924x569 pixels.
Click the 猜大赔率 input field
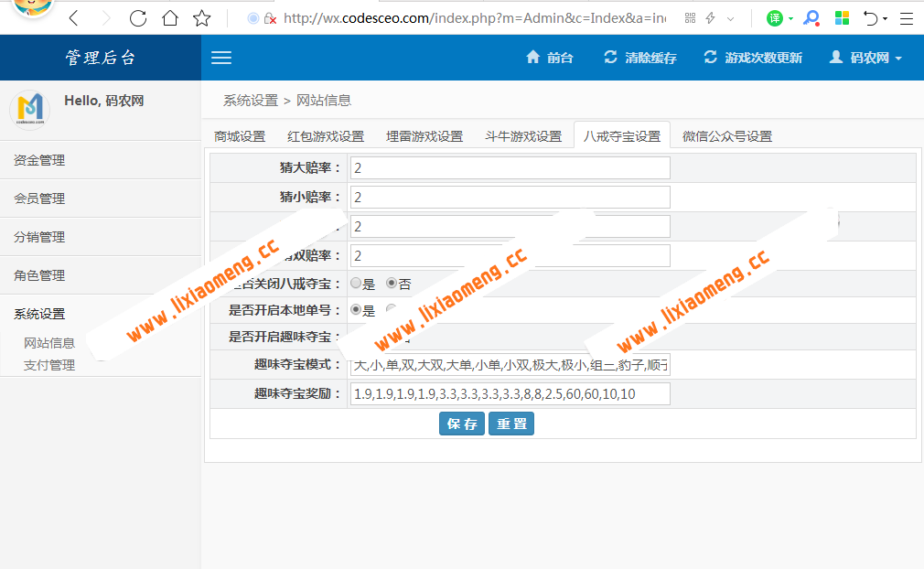click(509, 167)
